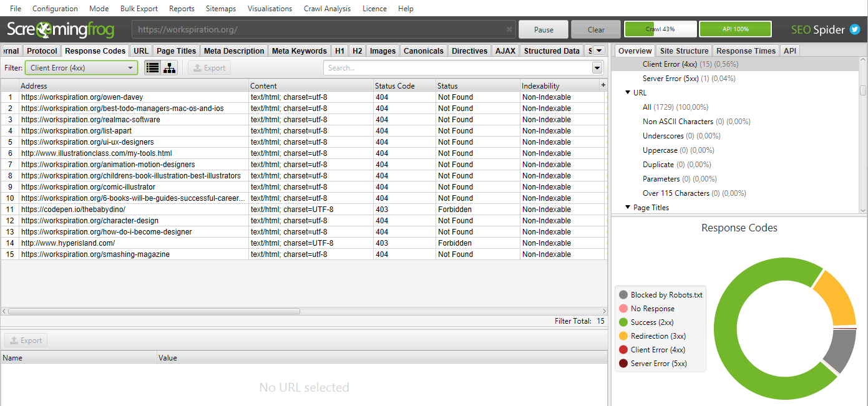Collapse the URL tree section

pyautogui.click(x=628, y=92)
